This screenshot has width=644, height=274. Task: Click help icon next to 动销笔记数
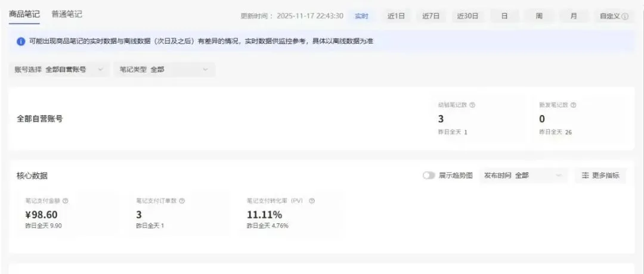(x=472, y=105)
